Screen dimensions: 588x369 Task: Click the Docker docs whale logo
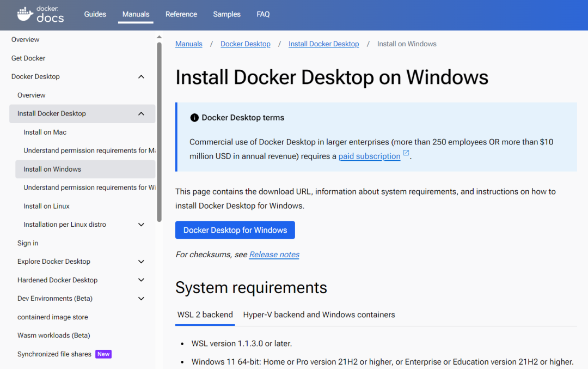[x=40, y=14]
